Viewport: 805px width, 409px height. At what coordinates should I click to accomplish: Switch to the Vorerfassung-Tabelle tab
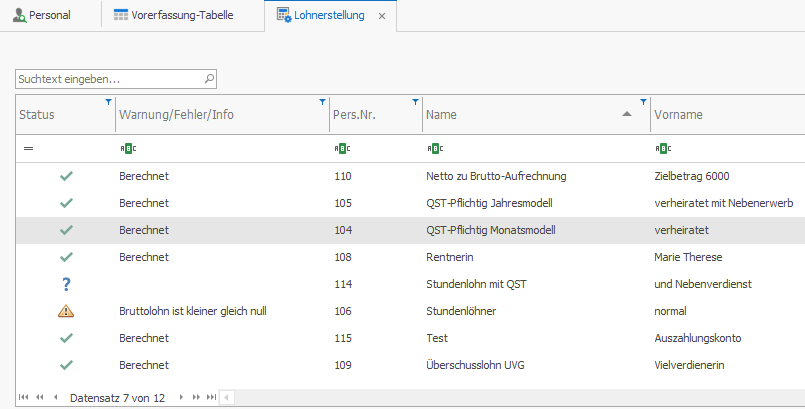(180, 15)
